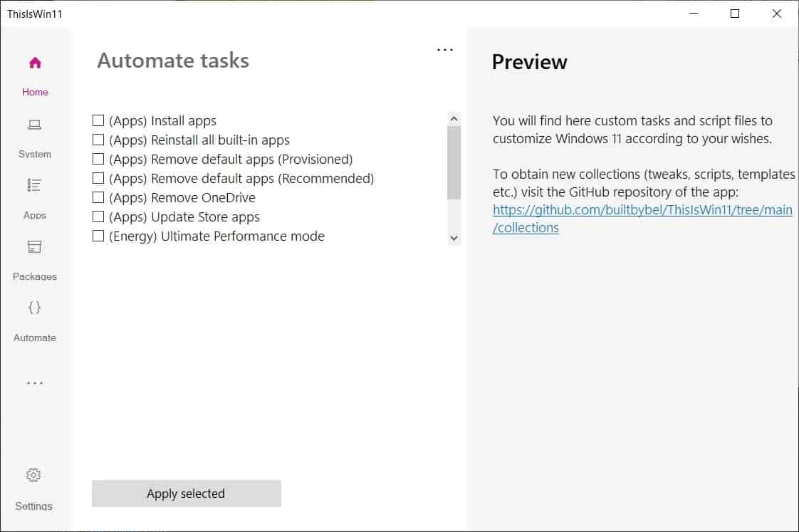Enable Remove OneDrive task

click(x=98, y=197)
